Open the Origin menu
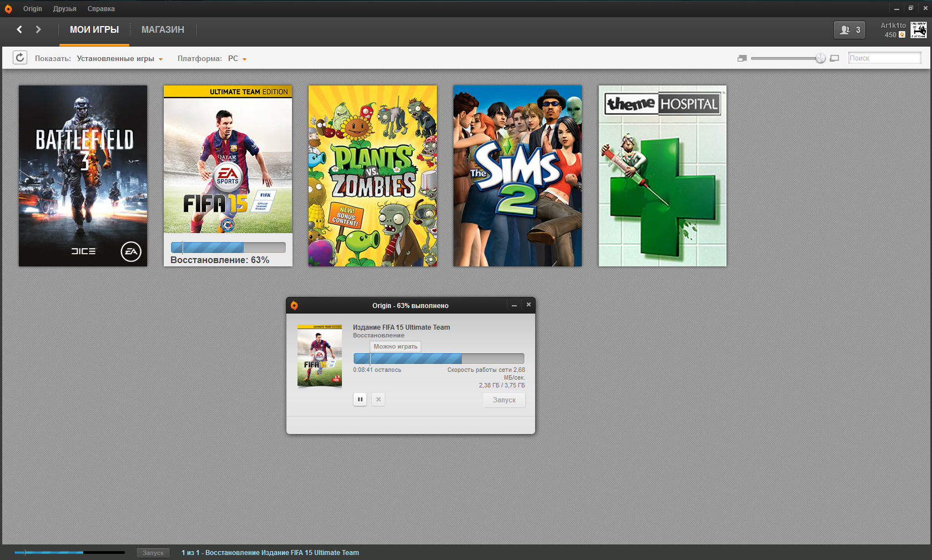 click(33, 9)
